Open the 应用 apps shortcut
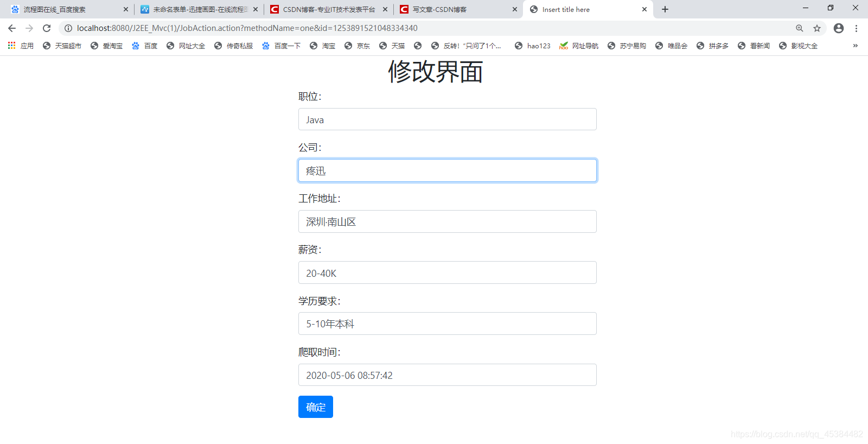 pos(21,46)
